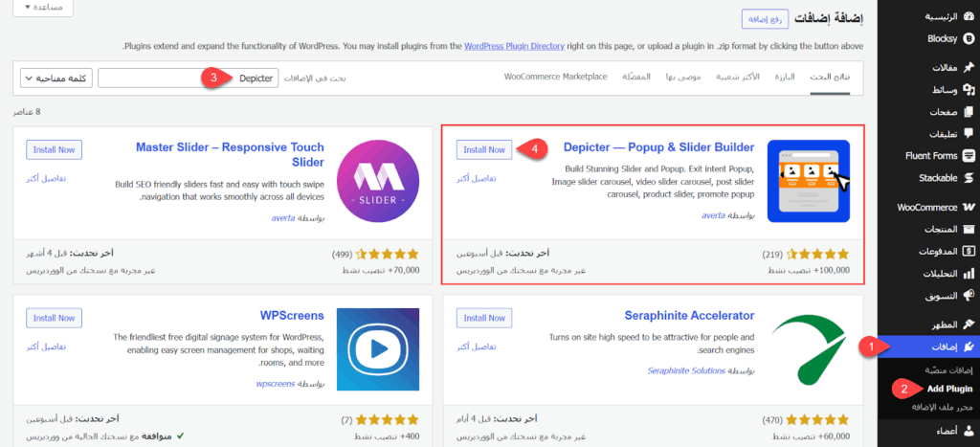Click the '+70,000 تنصيب نشط' install count

(380, 271)
